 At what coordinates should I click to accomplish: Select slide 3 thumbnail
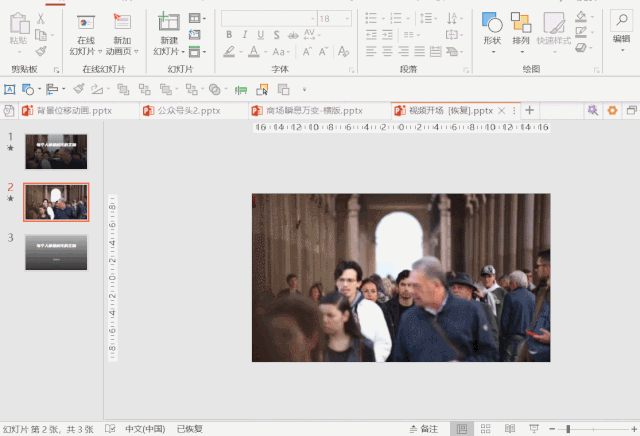56,252
